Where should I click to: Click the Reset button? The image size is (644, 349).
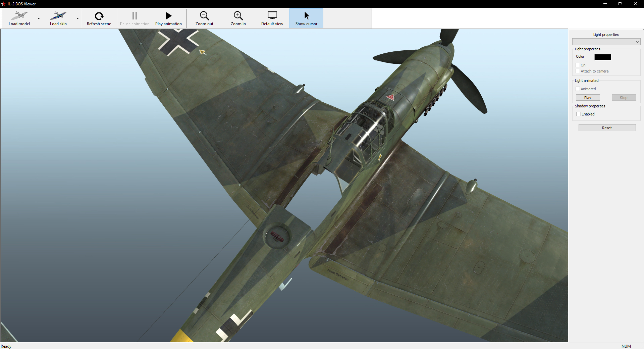607,128
